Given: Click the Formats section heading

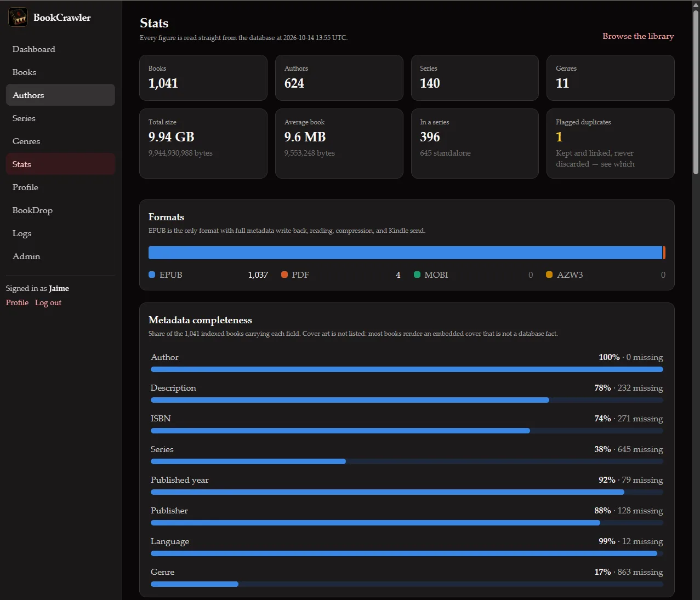Looking at the screenshot, I should [166, 217].
